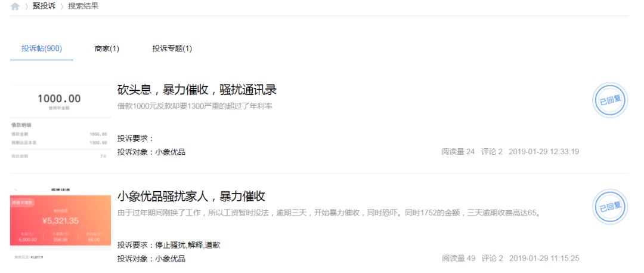Click the home icon in breadcrumb

(x=15, y=7)
